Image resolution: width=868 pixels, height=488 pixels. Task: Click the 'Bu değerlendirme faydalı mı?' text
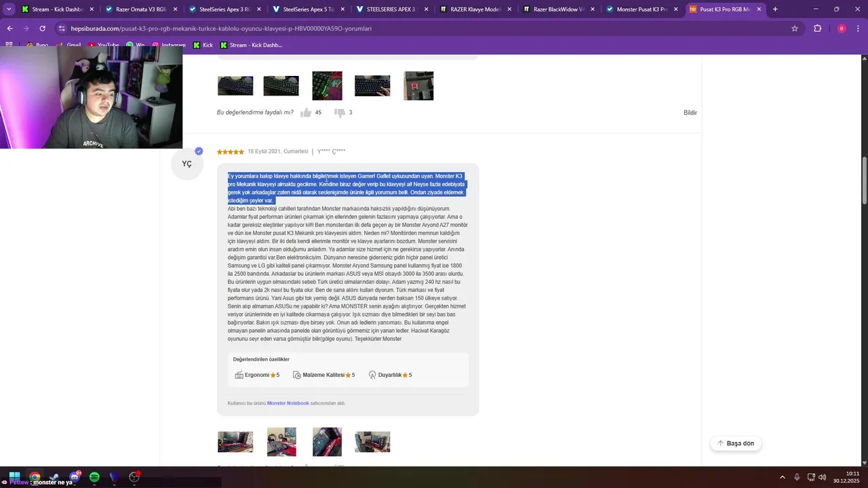coord(255,113)
